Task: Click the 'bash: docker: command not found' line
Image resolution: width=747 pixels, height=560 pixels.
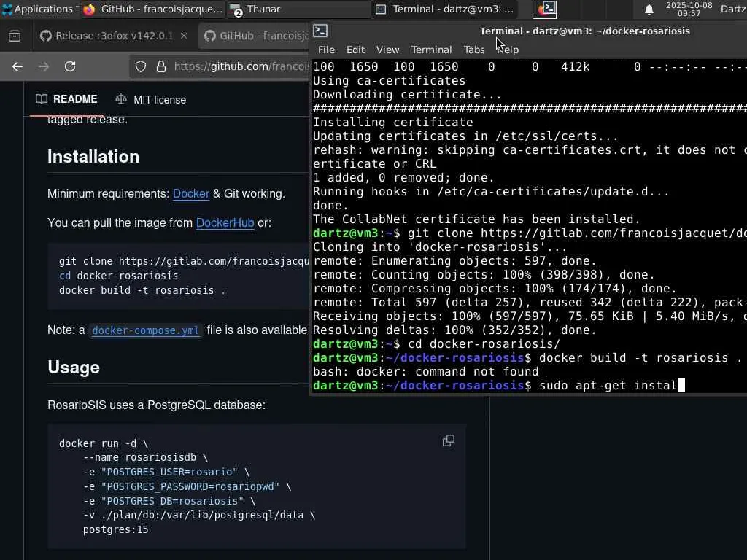Action: coord(426,371)
